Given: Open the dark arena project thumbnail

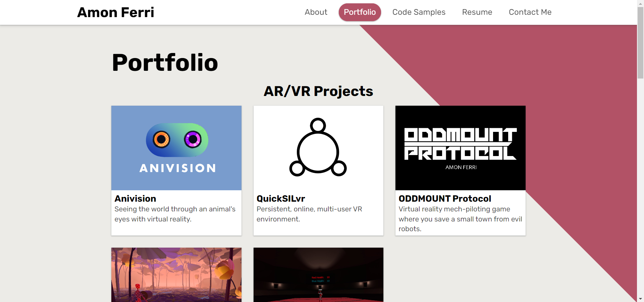Looking at the screenshot, I should point(318,275).
